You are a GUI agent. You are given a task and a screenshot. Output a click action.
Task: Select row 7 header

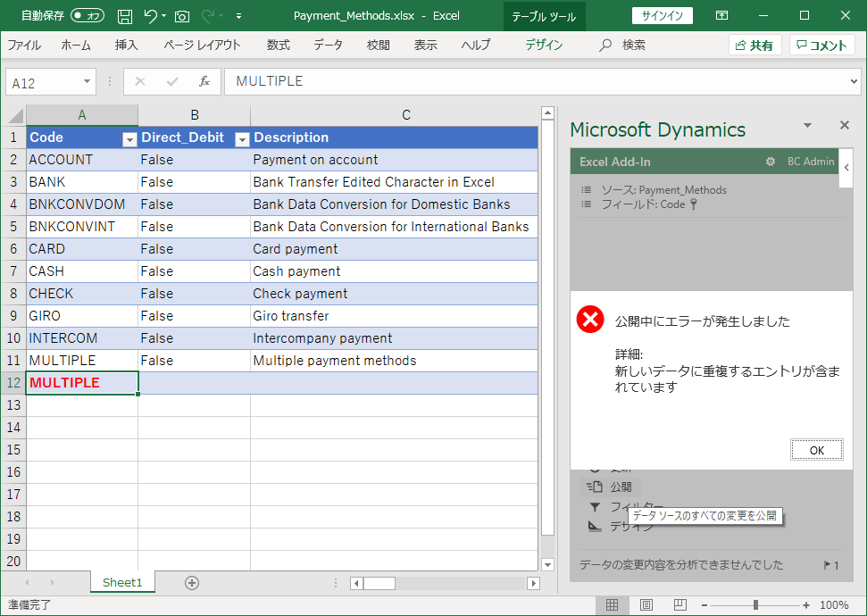pyautogui.click(x=13, y=271)
